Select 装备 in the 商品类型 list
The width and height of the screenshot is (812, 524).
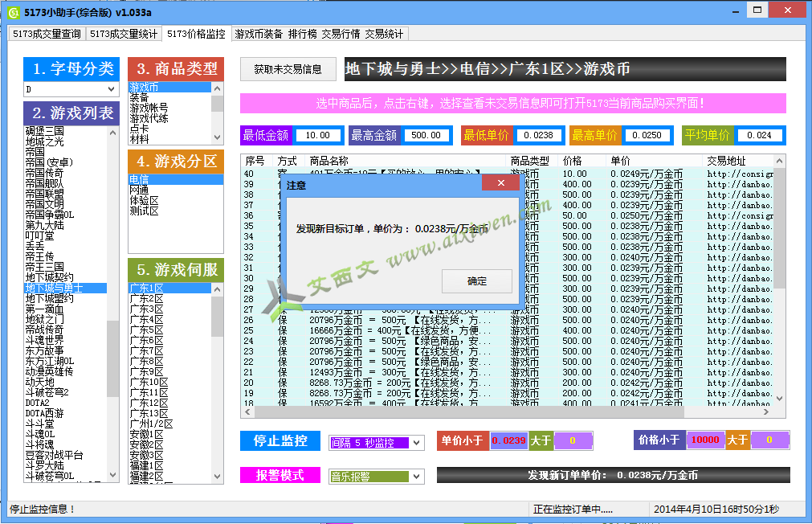pos(169,97)
